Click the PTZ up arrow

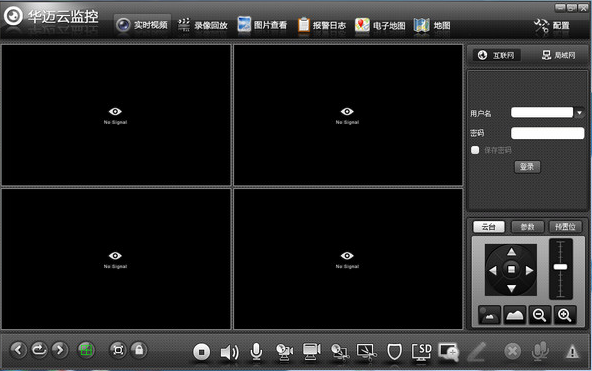(511, 252)
